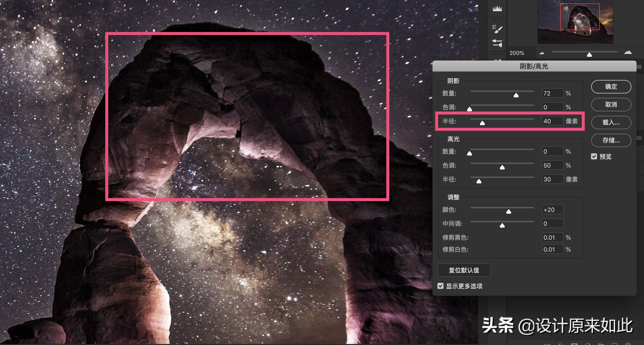The image size is (644, 345).
Task: Click the 取消 cancel button
Action: coord(611,105)
